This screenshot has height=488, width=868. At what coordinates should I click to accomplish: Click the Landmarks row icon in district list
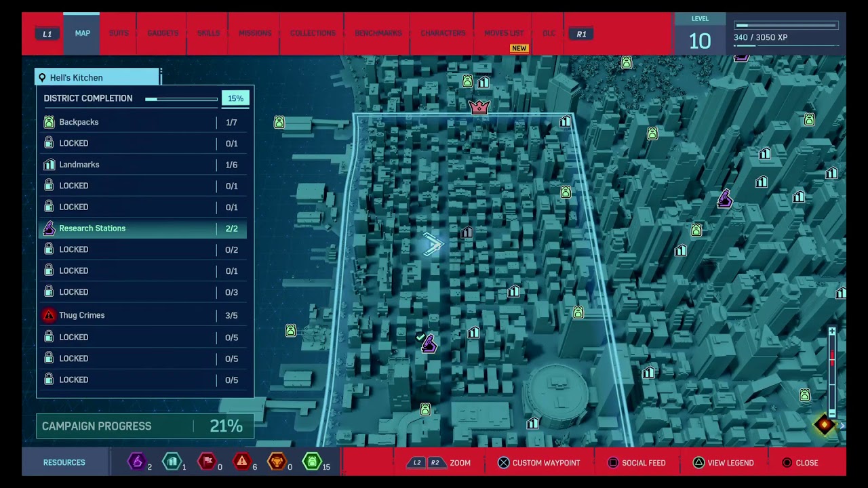pos(49,165)
